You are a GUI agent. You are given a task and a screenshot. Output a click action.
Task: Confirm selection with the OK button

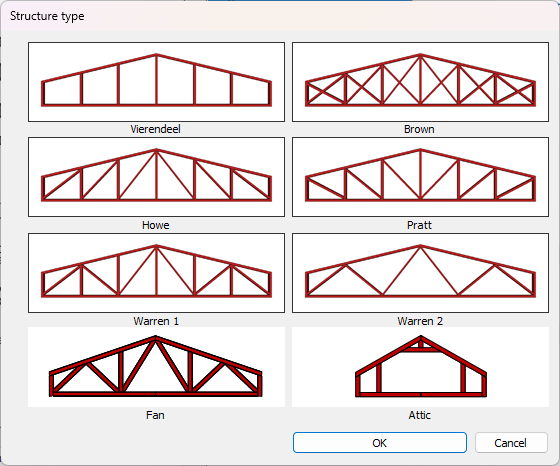tap(380, 443)
